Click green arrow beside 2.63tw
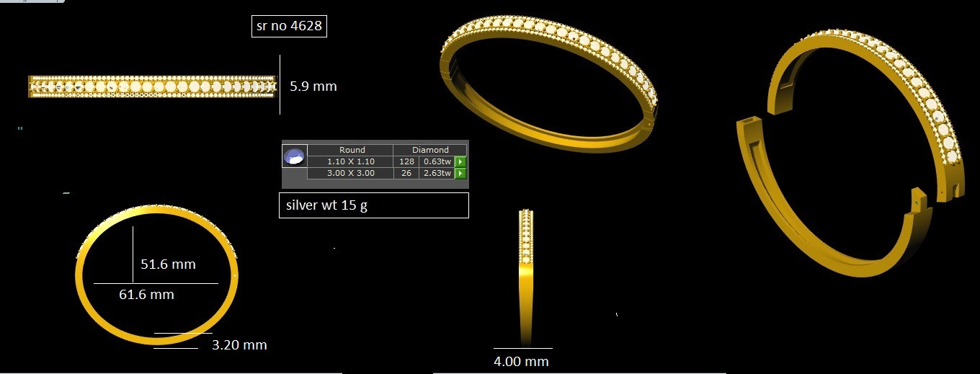This screenshot has height=374, width=980. click(461, 173)
